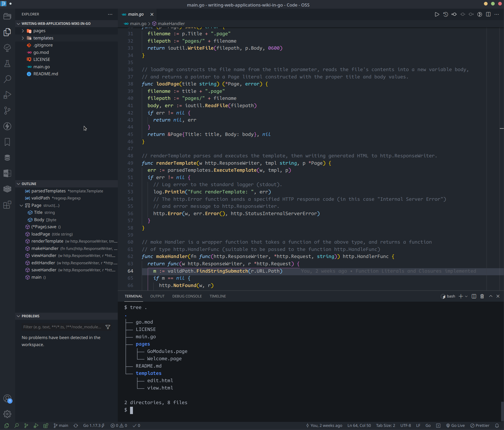
Task: Click the main git branch indicator
Action: click(61, 426)
